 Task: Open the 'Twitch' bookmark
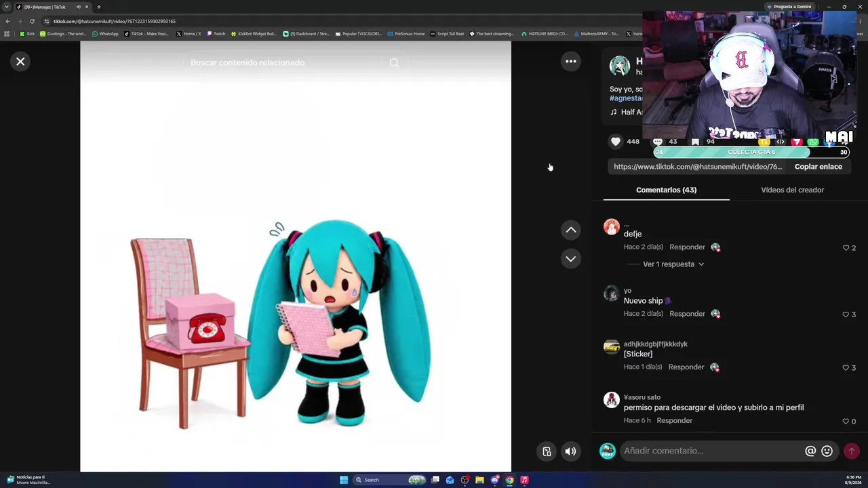tap(216, 34)
